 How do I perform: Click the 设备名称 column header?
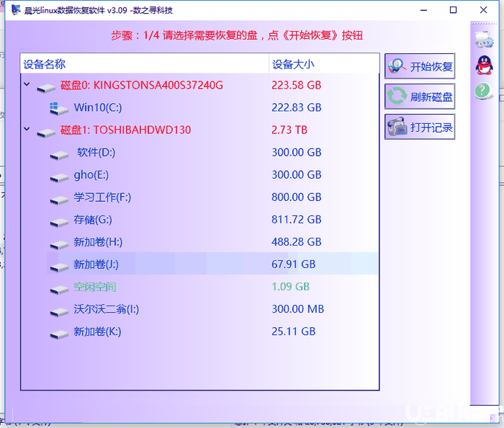(145, 63)
